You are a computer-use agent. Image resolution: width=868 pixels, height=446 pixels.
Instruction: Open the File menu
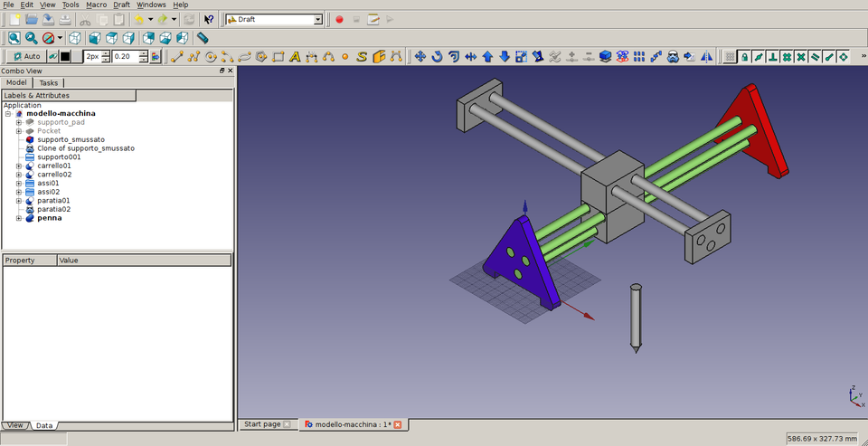coord(8,5)
